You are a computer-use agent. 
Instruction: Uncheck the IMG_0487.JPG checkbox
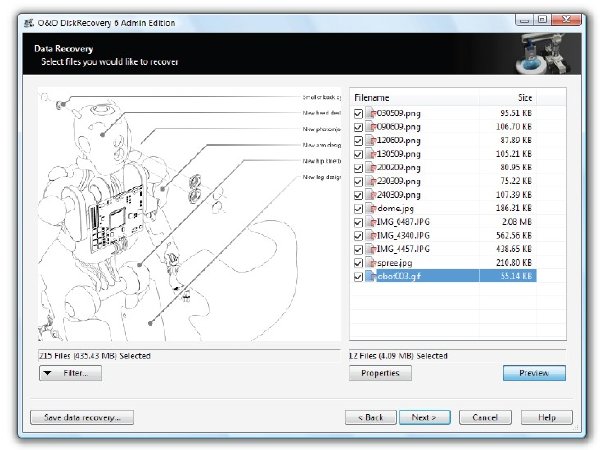point(358,222)
